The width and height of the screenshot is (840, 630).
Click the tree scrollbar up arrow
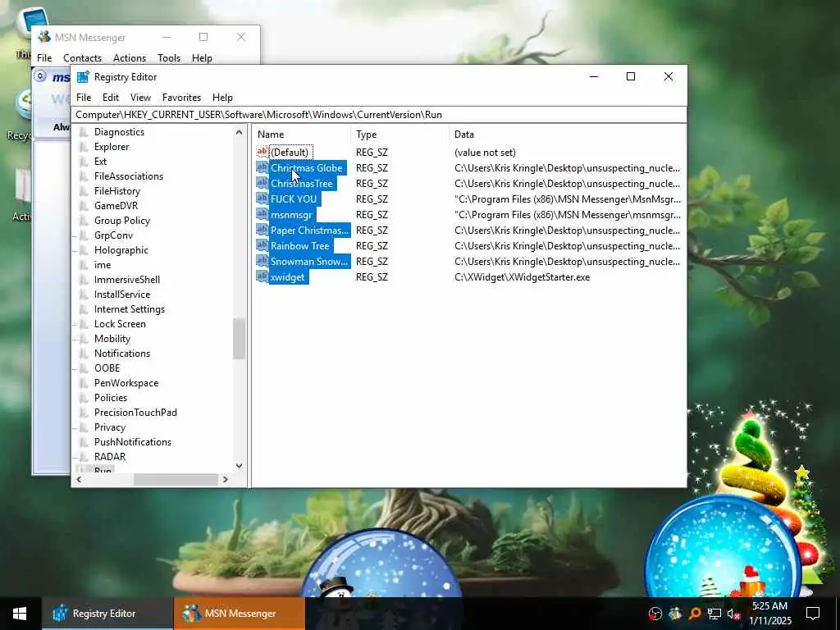point(239,132)
